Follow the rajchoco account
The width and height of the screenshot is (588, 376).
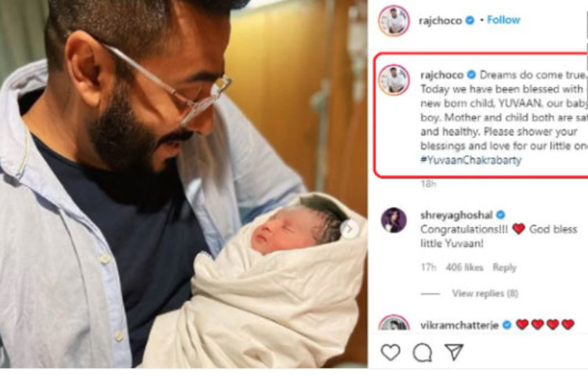(503, 20)
